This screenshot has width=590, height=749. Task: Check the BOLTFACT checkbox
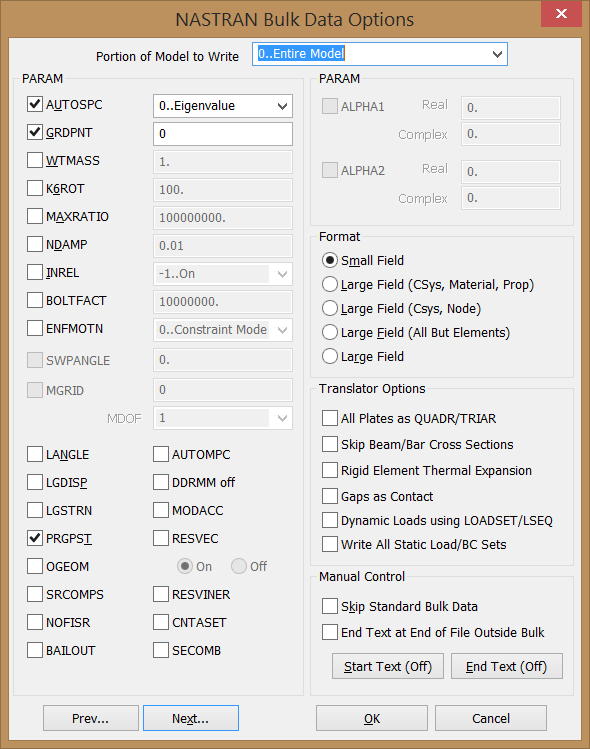tap(35, 300)
